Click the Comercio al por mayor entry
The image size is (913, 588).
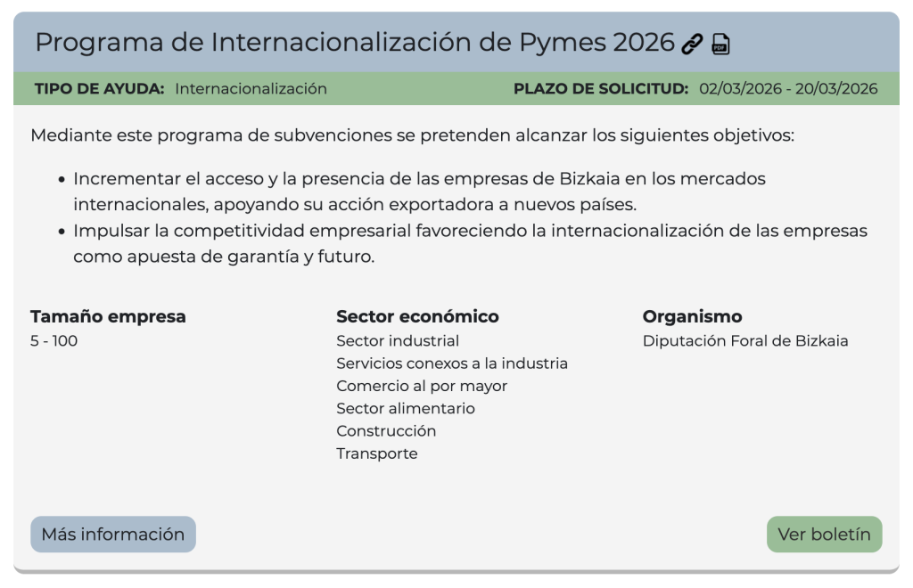point(421,386)
